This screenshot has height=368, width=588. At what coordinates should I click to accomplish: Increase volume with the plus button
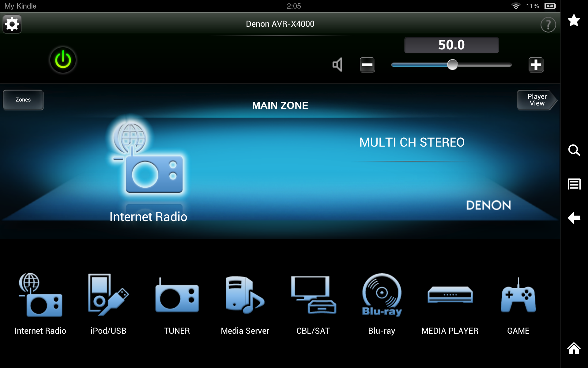[x=536, y=65]
